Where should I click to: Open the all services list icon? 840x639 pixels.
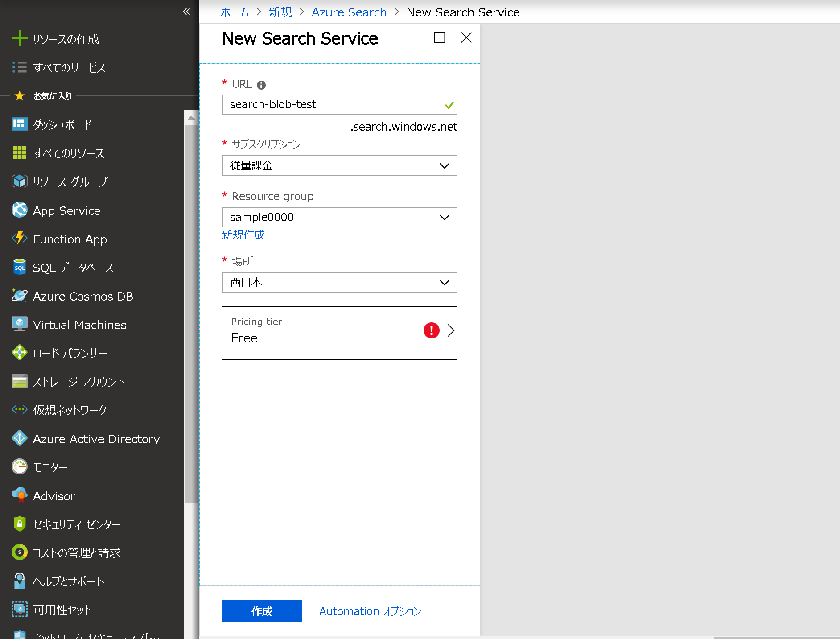pos(19,67)
